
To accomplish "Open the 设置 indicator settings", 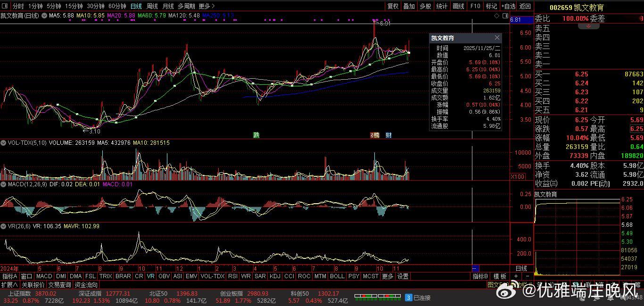I will pos(402,276).
